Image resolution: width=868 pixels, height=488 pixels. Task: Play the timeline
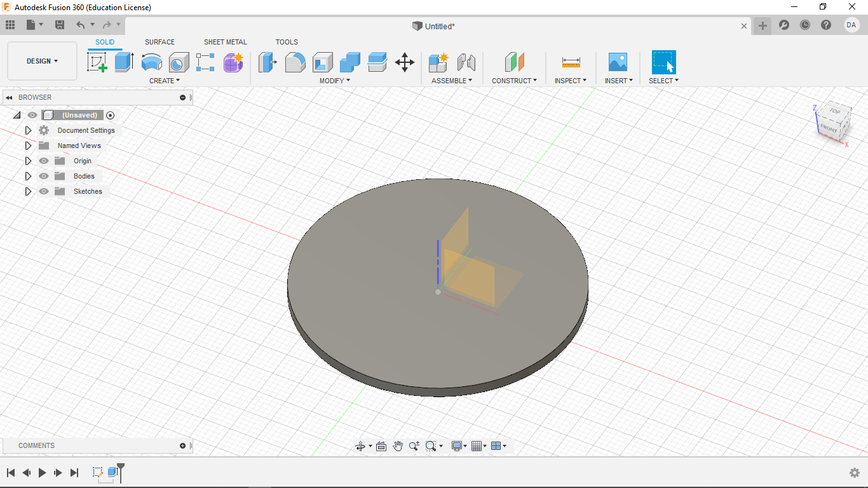[x=43, y=473]
